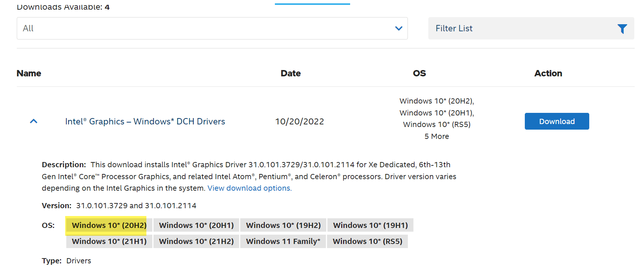Click the 5 More OS text
This screenshot has height=276, width=644.
click(x=437, y=136)
